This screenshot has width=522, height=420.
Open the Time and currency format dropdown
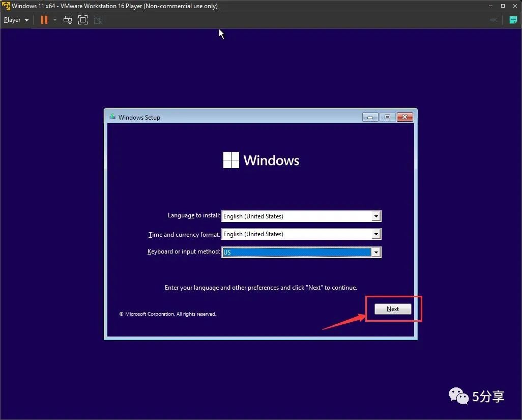pos(376,234)
